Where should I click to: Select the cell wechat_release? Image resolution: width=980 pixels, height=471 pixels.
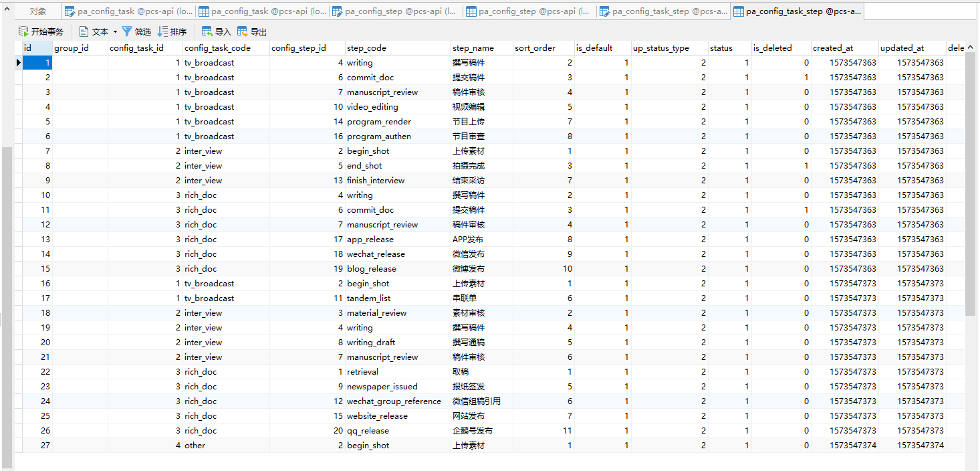tap(398, 254)
